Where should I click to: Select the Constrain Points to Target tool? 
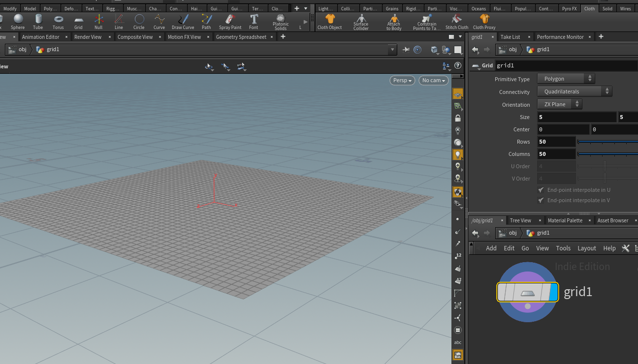(427, 22)
